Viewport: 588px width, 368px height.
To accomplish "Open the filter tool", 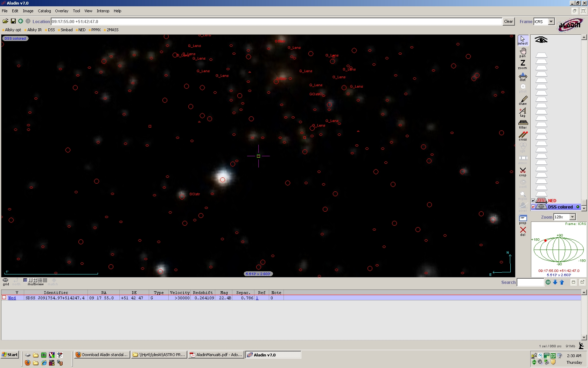I will 523,124.
